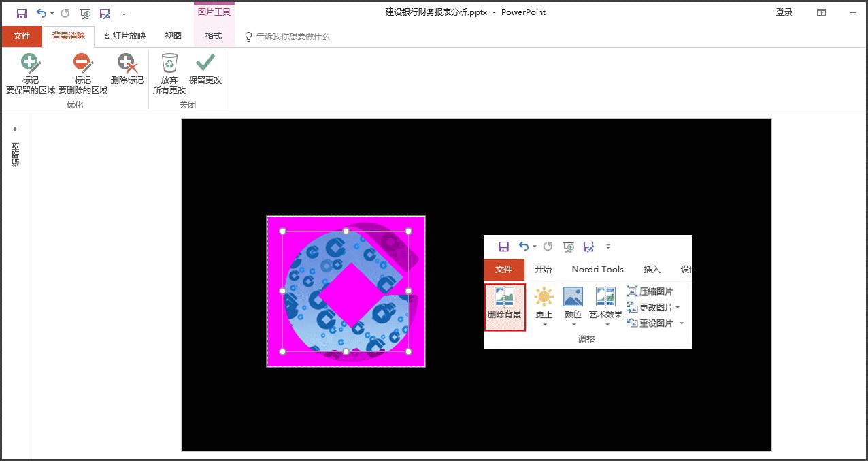
Task: Click the Save As icon with pencil
Action: 105,13
